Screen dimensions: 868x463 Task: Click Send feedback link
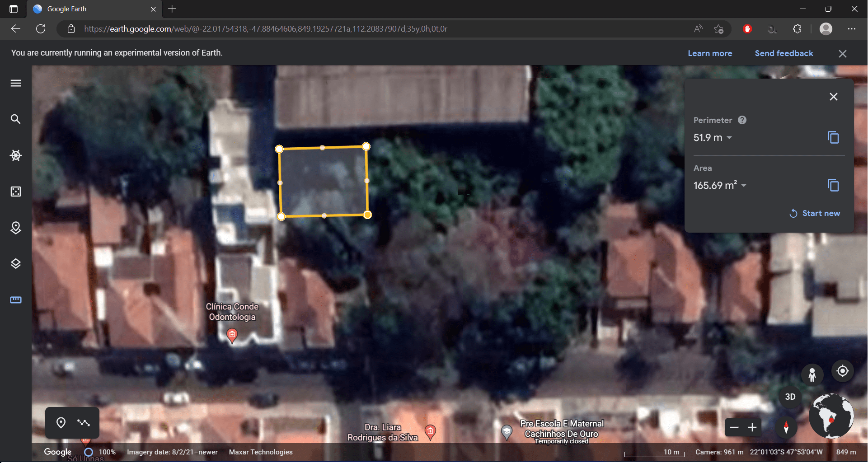[x=784, y=53]
